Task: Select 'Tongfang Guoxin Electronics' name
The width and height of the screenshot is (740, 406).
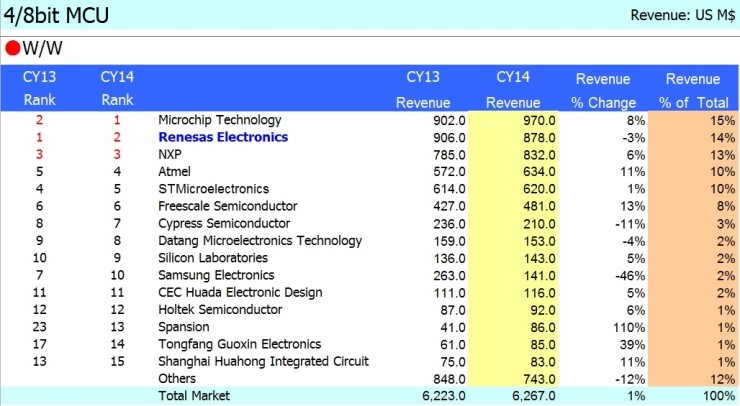Action: click(240, 344)
